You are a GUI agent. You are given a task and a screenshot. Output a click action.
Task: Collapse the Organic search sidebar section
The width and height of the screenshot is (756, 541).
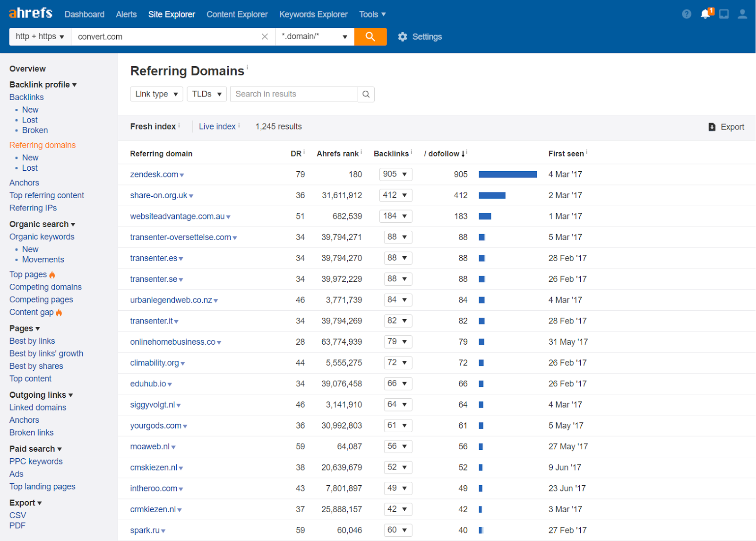[43, 224]
